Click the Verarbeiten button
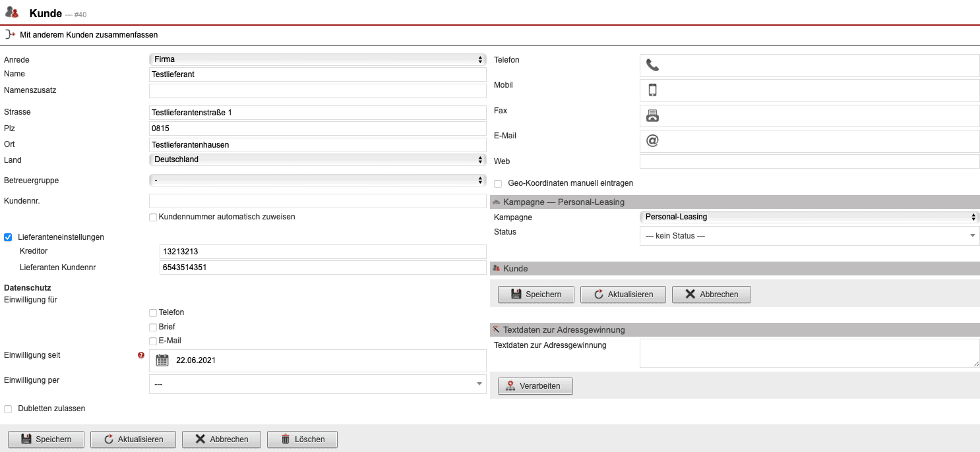 535,386
